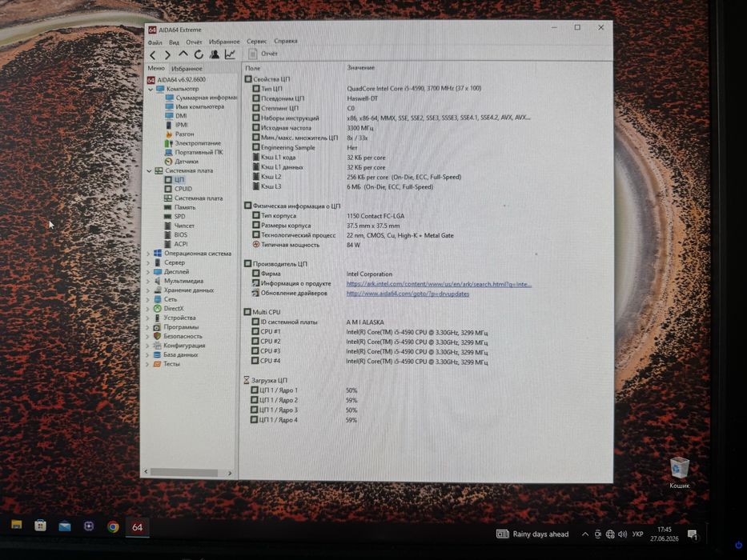The height and width of the screenshot is (560, 747).
Task: Select the Безопасность shield icon
Action: [x=157, y=336]
